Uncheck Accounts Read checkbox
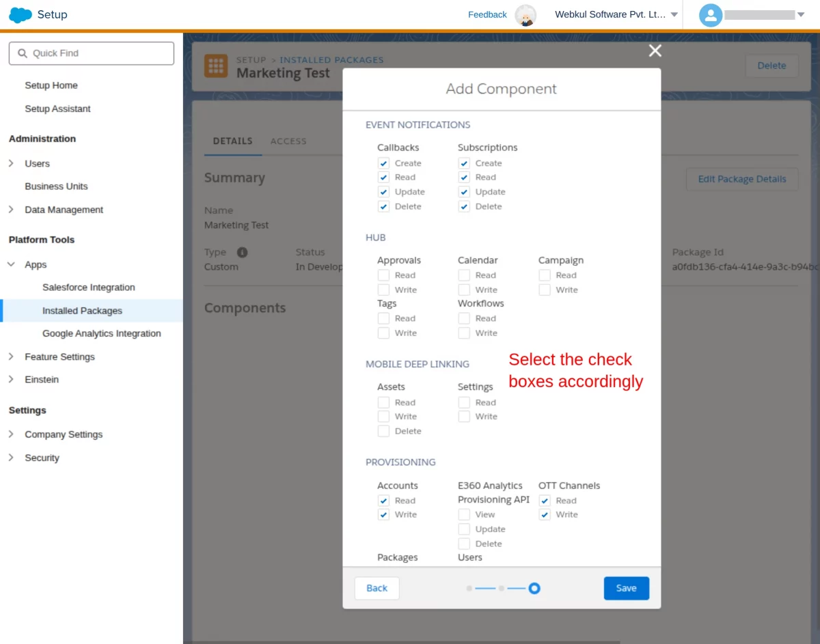This screenshot has width=820, height=644. point(383,501)
